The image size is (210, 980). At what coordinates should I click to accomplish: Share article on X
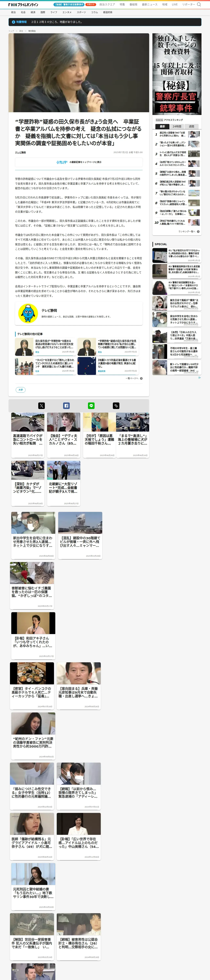(42, 406)
